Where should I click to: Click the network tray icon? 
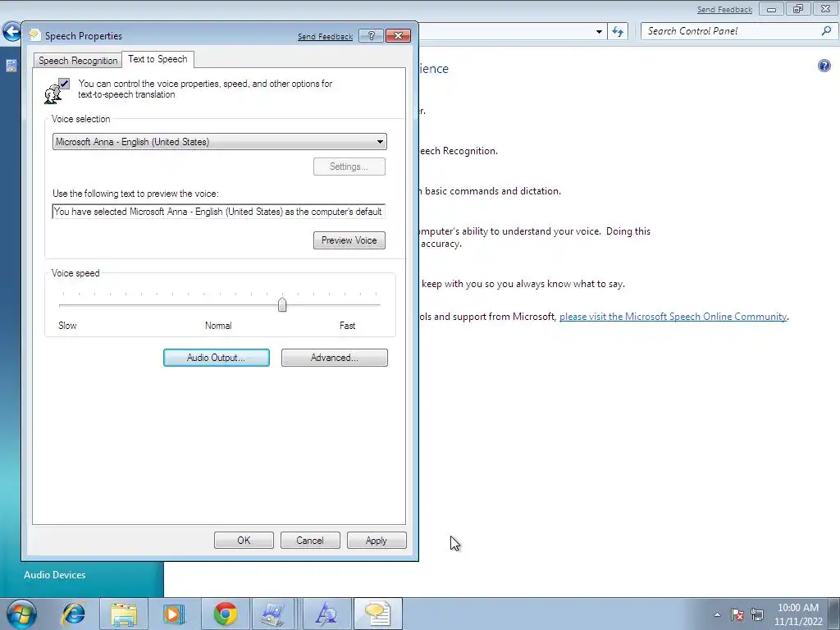point(757,614)
